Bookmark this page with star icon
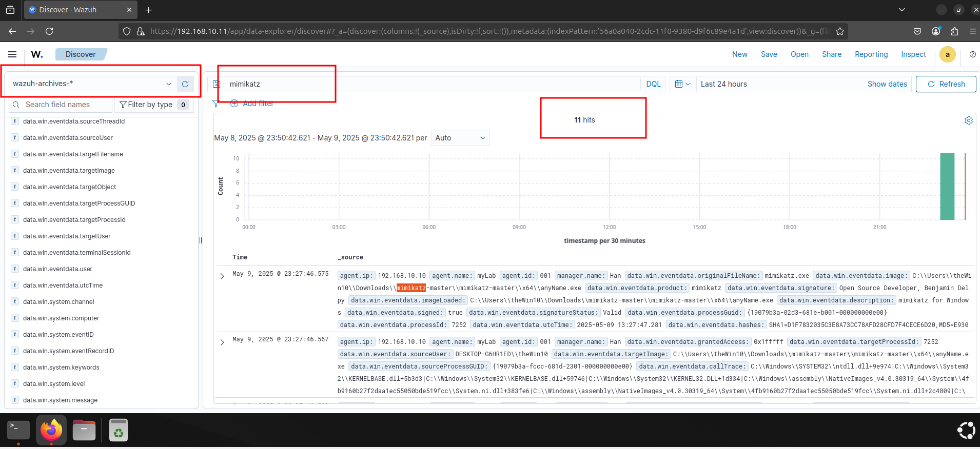980x449 pixels. tap(839, 31)
